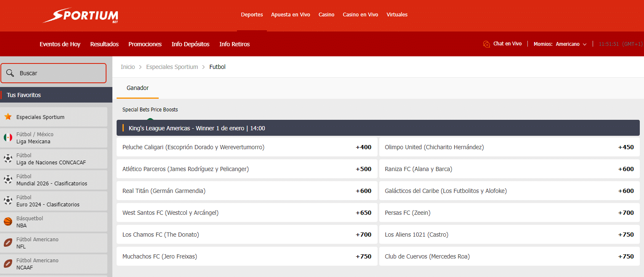Image resolution: width=644 pixels, height=277 pixels.
Task: Open the Casino en Vivo menu item
Action: click(360, 15)
